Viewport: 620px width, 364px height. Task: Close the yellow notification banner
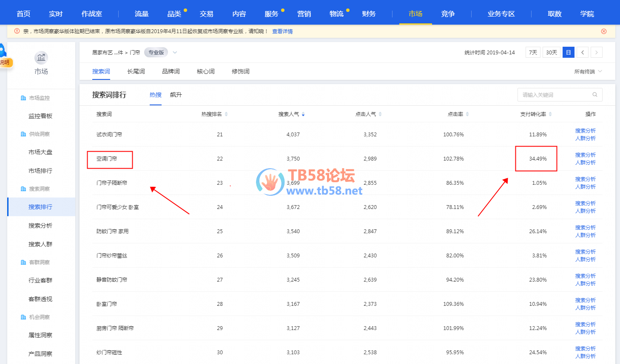[x=603, y=31]
